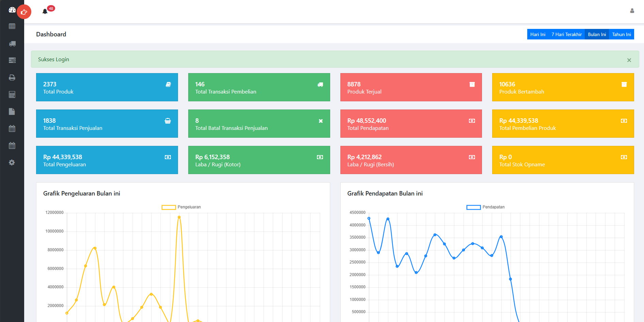Click the truck icon on Total Transaksi Pembelian card
This screenshot has width=644, height=322.
320,84
